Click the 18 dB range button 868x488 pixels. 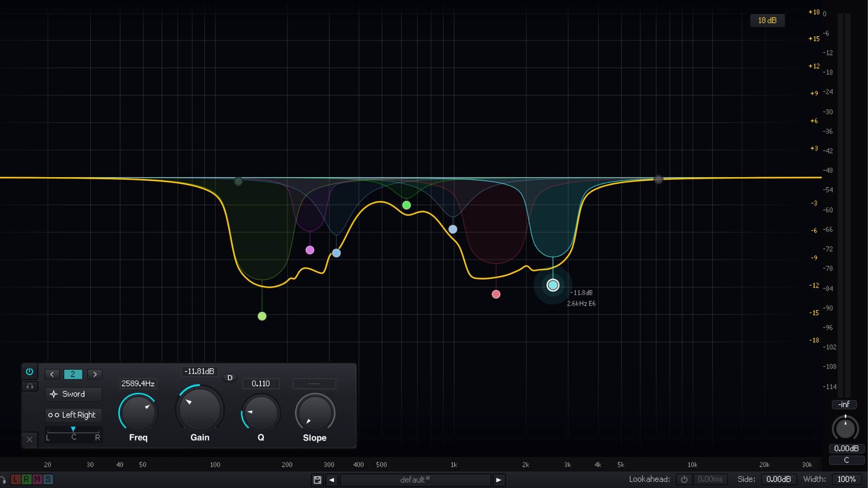click(767, 20)
